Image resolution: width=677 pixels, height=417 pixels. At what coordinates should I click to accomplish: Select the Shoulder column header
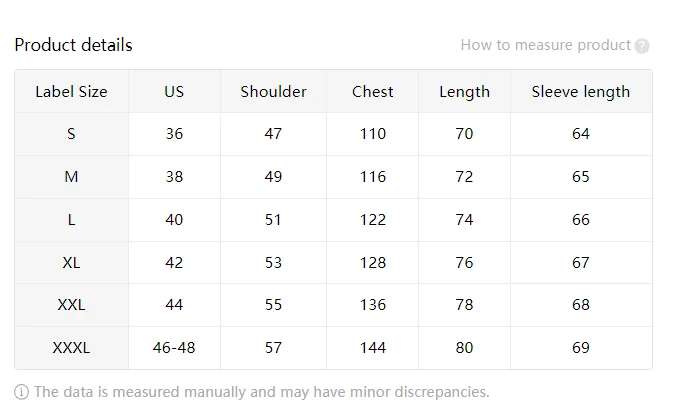tap(273, 91)
